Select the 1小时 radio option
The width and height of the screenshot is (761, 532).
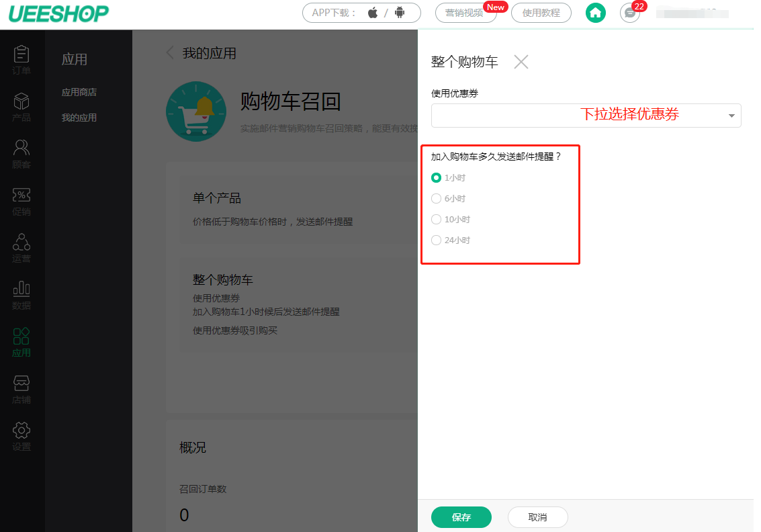(x=437, y=177)
